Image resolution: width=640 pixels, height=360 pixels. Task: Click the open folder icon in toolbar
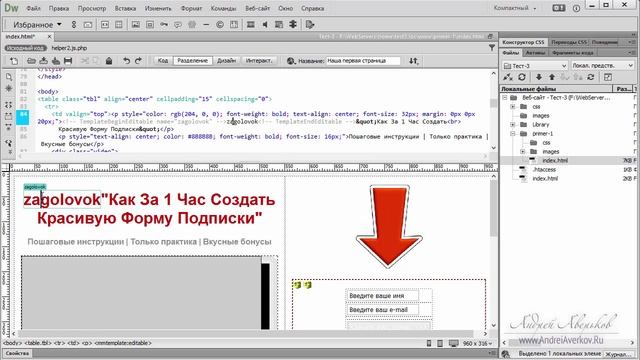(31, 61)
